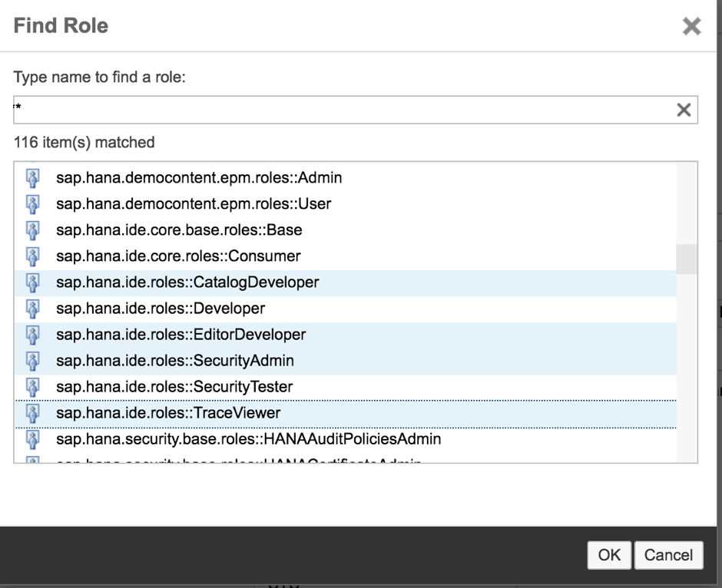Click the role icon beside sap.hana.ide.roles::Developer

point(34,309)
